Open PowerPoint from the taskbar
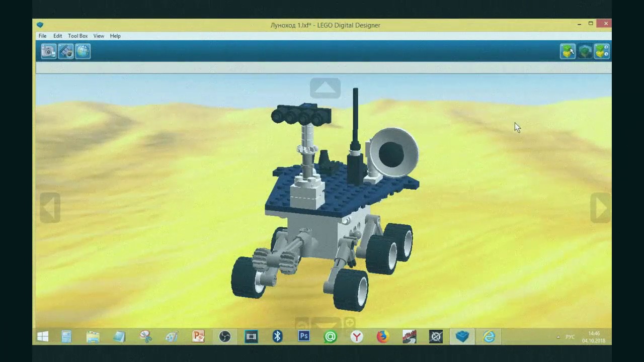Image resolution: width=644 pixels, height=362 pixels. [x=198, y=336]
